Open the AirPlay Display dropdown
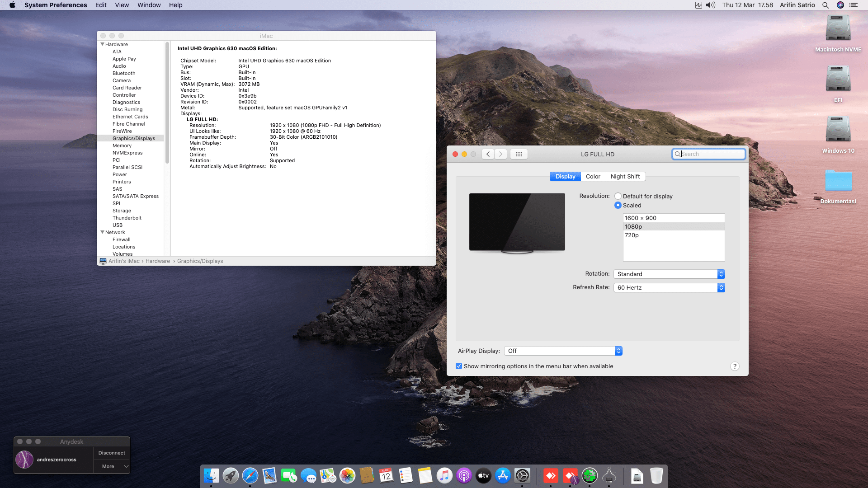The width and height of the screenshot is (868, 488). tap(563, 351)
